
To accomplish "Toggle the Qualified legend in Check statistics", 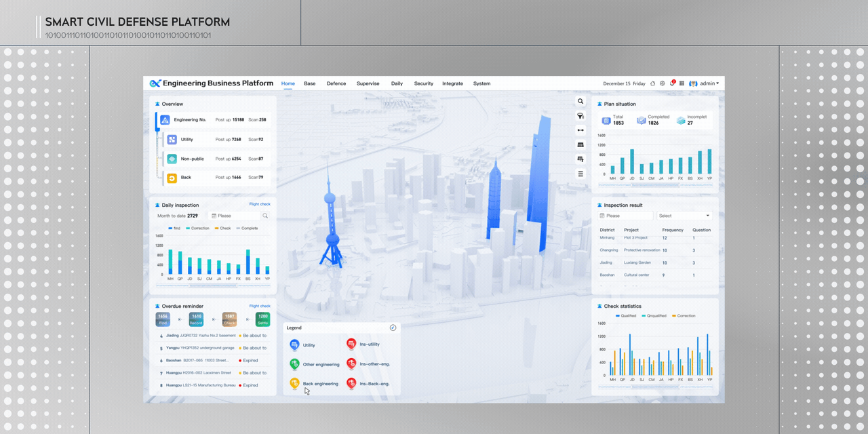I will (x=626, y=316).
